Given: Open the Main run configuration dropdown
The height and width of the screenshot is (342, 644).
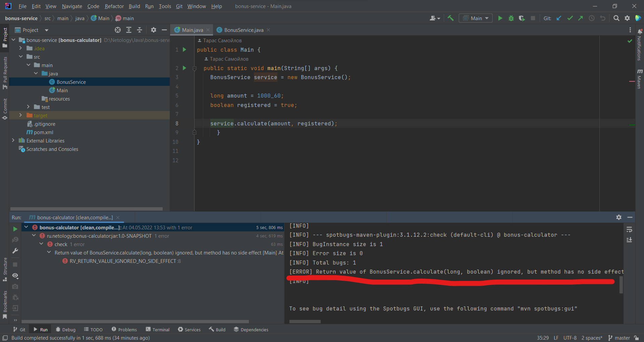Looking at the screenshot, I should pos(475,18).
